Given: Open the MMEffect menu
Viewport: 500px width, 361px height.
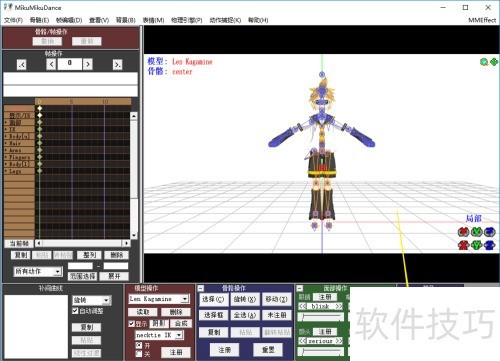Looking at the screenshot, I should coord(482,20).
